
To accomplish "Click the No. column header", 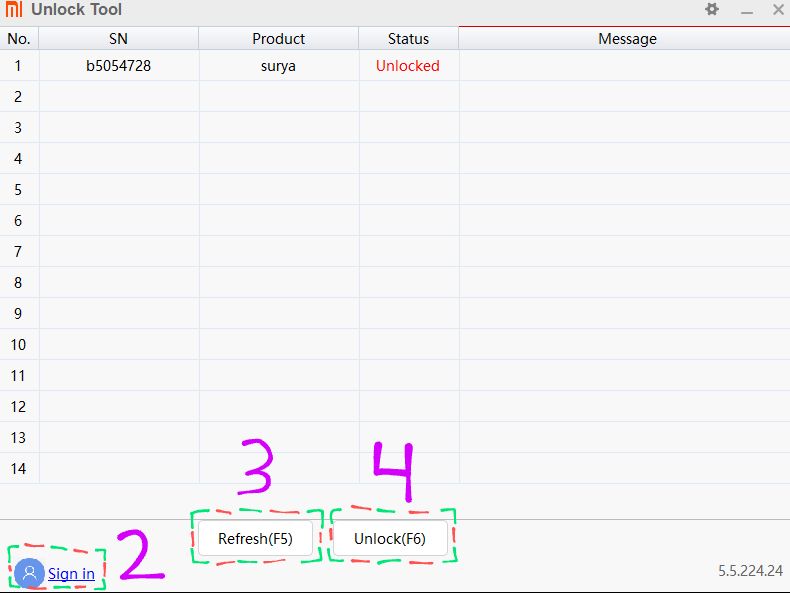I will tap(19, 38).
